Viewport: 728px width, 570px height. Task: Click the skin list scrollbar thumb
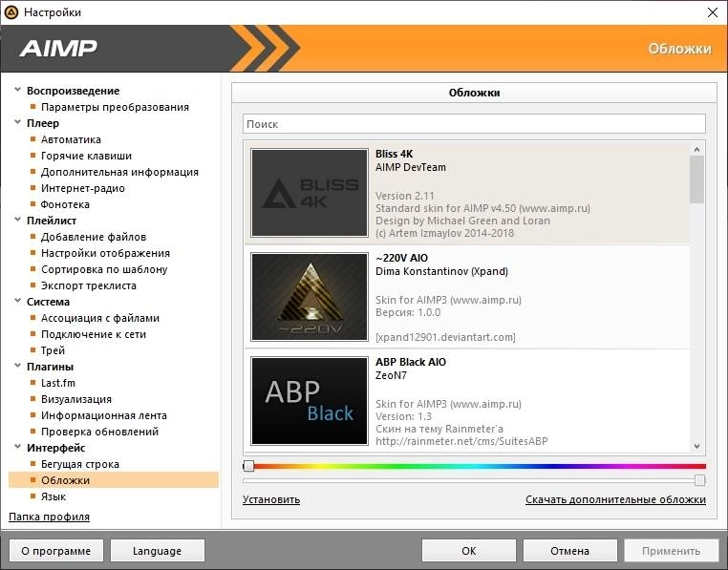[x=696, y=179]
